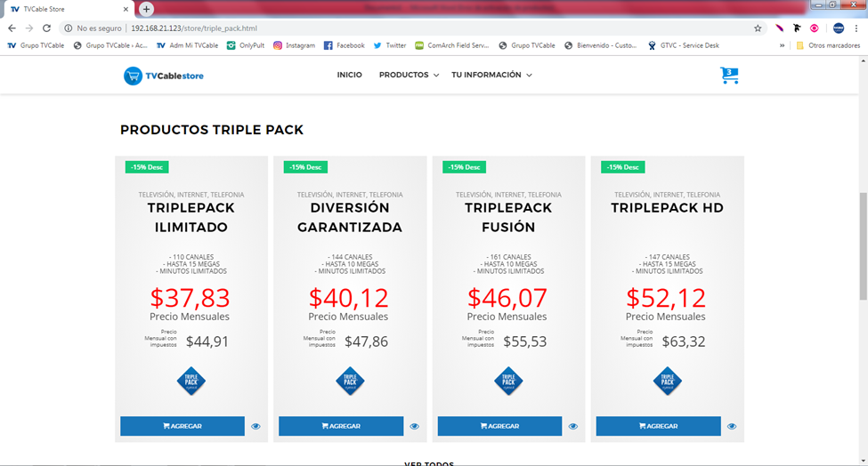Expand the TU INFORMACIÓN dropdown menu
This screenshot has height=466, width=868.
tap(491, 75)
